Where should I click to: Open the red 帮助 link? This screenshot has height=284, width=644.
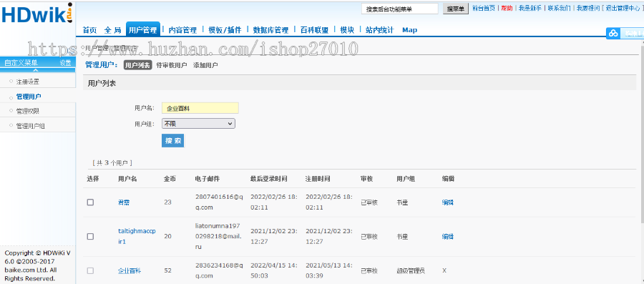point(507,8)
